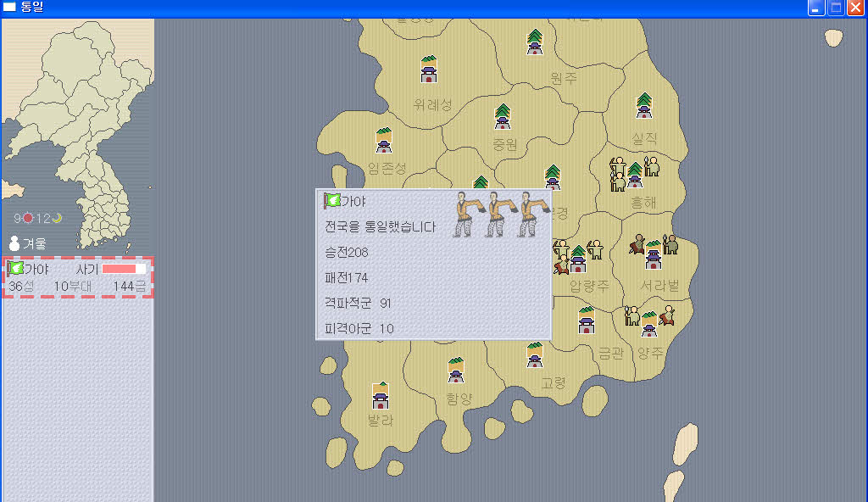Select the cavalry unit right of 양주 castle
The width and height of the screenshot is (868, 502).
coord(667,315)
